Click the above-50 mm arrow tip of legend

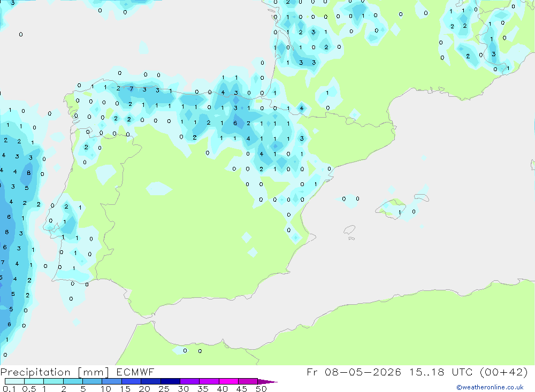point(268,381)
